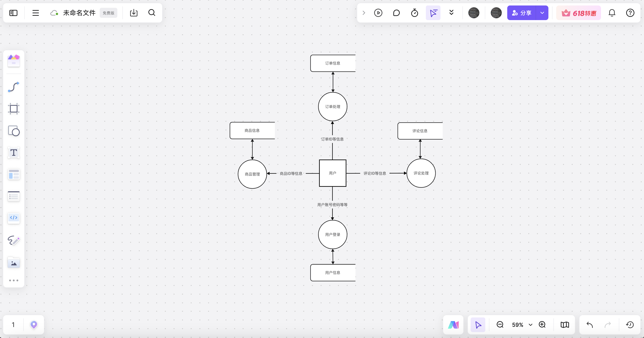The width and height of the screenshot is (644, 338).
Task: Click the 评论ID等信息 connector label
Action: point(375,173)
